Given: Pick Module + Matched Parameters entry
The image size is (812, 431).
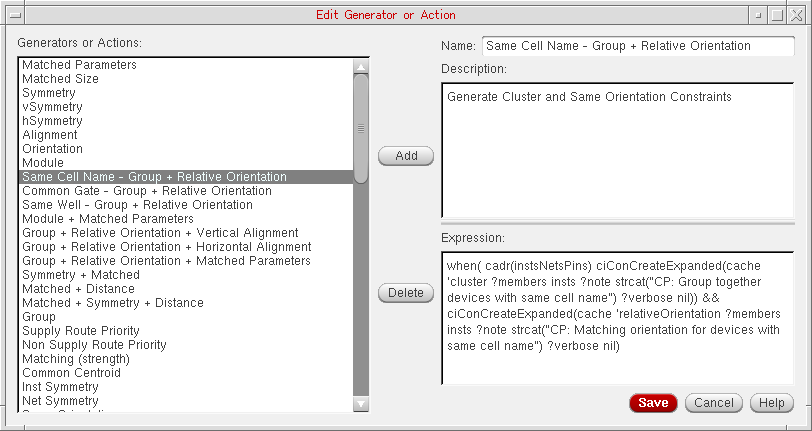Looking at the screenshot, I should pos(108,219).
